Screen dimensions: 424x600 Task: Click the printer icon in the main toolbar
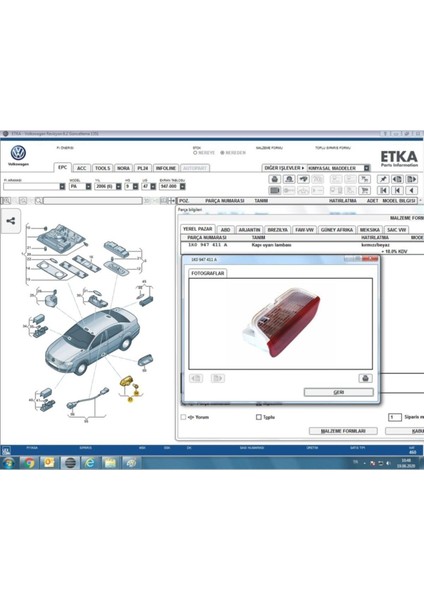pos(274,179)
